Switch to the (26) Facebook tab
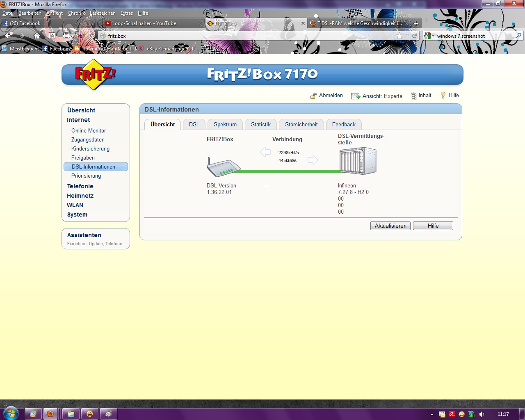The height and width of the screenshot is (420, 525). pos(51,23)
